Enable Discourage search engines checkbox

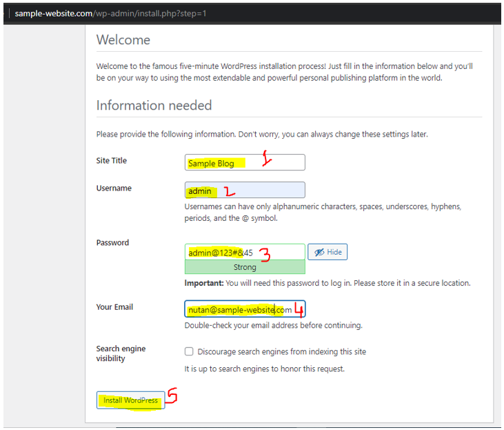(189, 351)
